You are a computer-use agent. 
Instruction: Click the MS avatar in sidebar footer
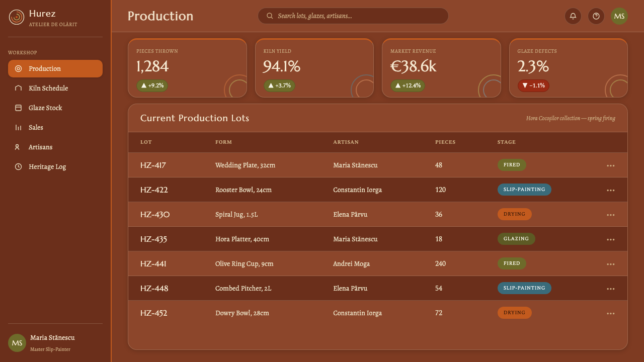point(17,343)
